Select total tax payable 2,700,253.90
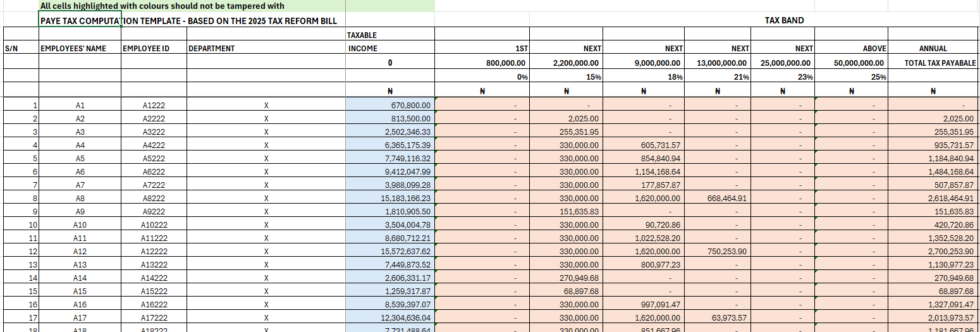This screenshot has width=980, height=332. click(934, 251)
